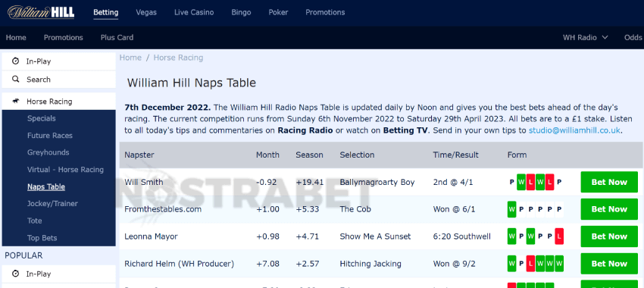
Task: Click the Show Me A Sunset selection
Action: coord(375,236)
